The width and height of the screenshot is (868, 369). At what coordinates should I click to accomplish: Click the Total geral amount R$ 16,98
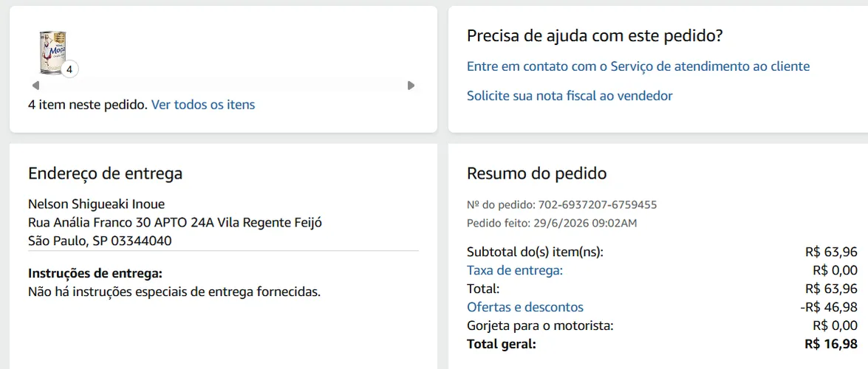[831, 344]
